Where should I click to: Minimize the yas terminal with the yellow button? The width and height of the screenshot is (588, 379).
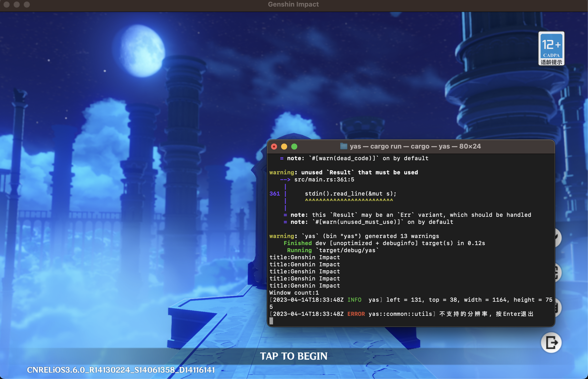tap(284, 147)
